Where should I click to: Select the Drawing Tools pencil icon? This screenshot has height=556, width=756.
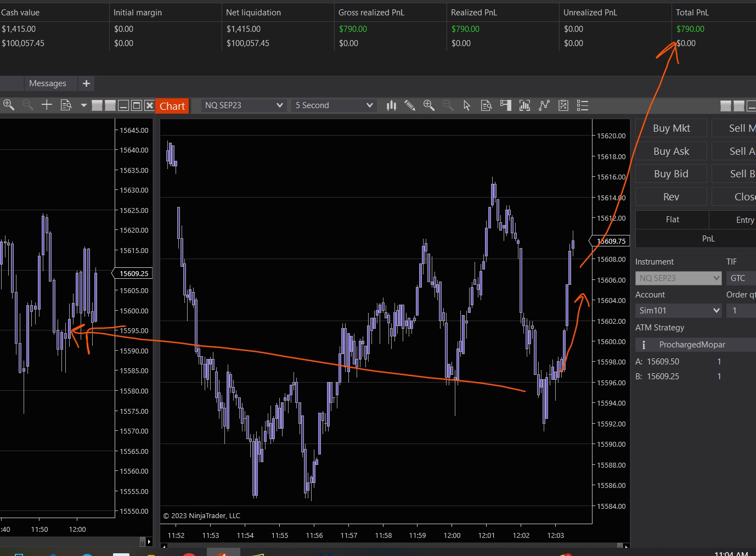point(410,105)
